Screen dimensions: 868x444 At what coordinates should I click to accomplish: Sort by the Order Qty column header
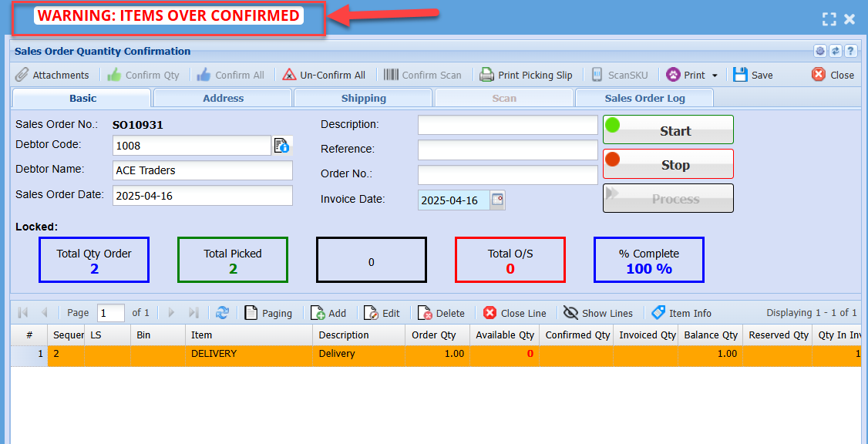437,335
